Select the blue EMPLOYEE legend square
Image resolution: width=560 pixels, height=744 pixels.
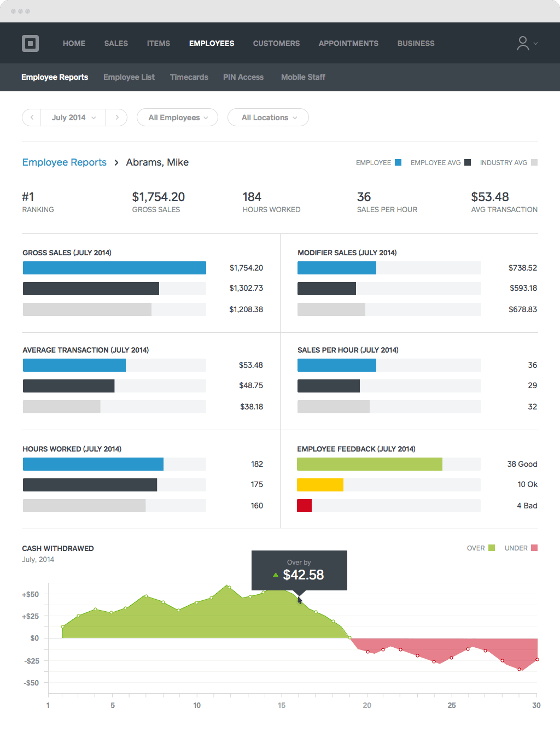(398, 162)
